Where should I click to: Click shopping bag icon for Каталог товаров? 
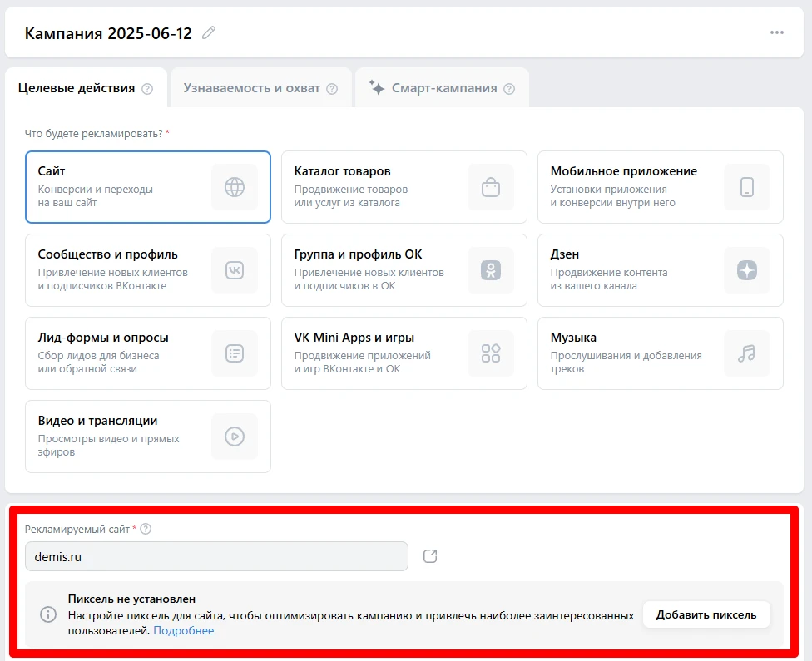[x=491, y=187]
